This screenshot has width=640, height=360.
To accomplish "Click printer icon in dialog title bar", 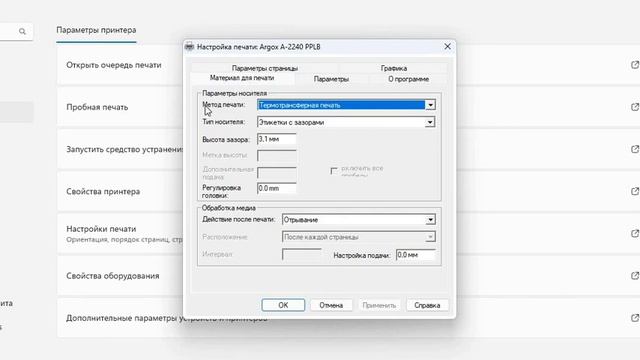I will click(189, 47).
